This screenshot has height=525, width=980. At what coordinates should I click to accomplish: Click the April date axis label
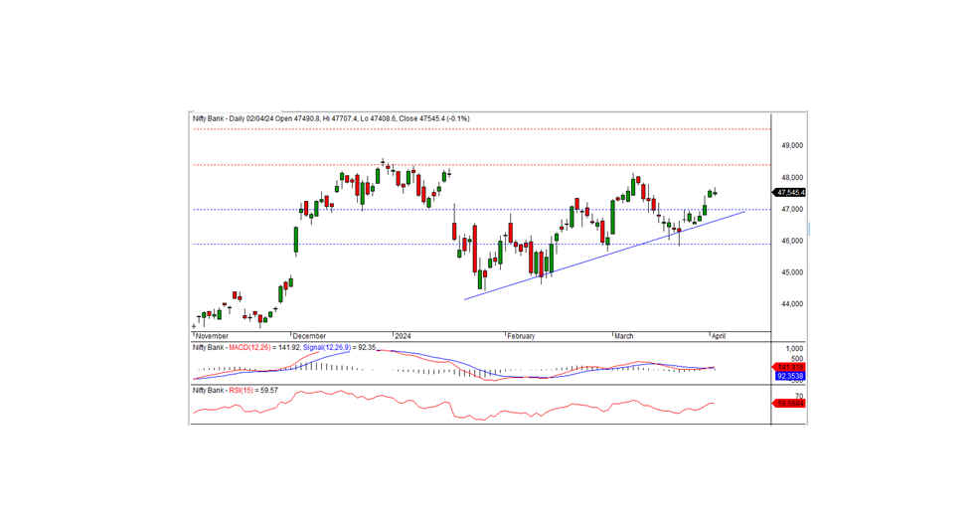click(719, 336)
